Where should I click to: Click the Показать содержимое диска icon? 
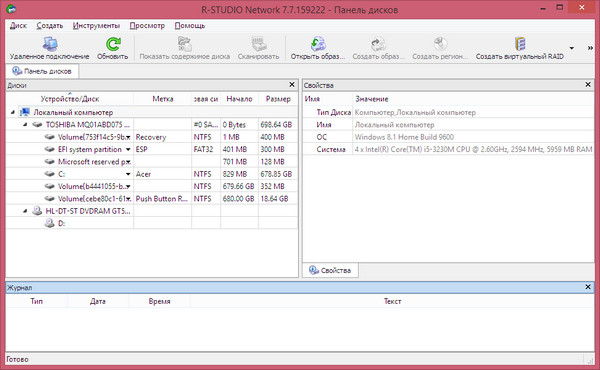click(x=185, y=44)
